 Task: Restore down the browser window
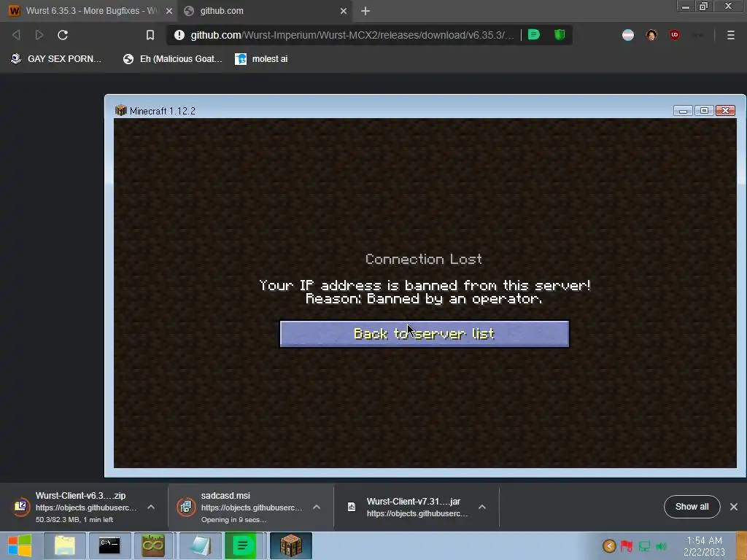[704, 7]
